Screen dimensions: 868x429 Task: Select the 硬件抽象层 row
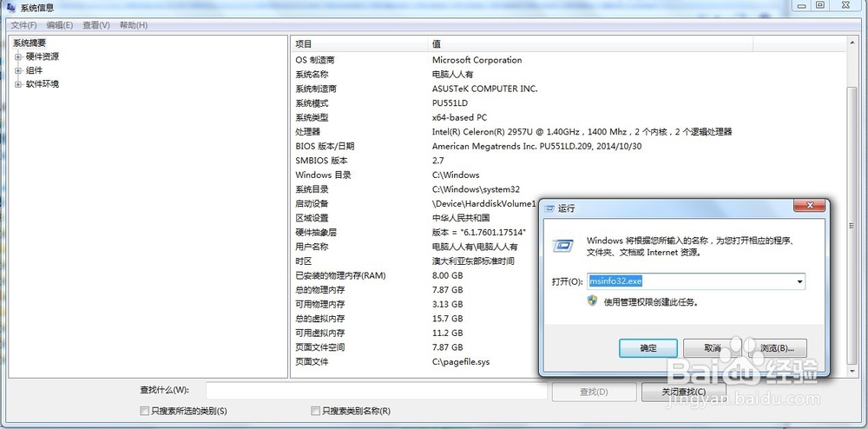point(415,233)
